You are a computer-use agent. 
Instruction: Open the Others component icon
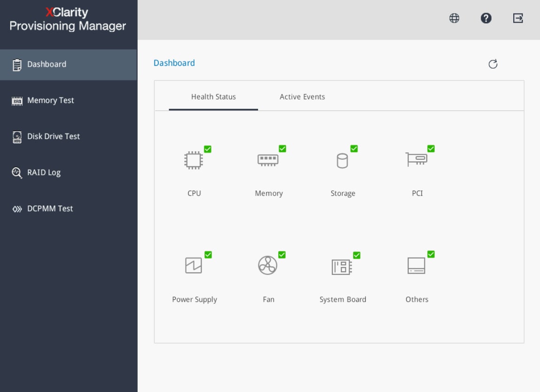(416, 266)
